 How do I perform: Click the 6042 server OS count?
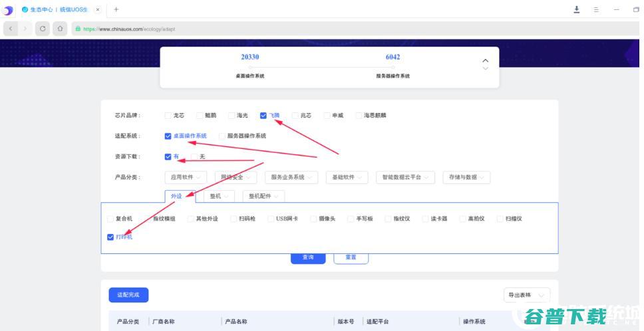click(x=393, y=57)
